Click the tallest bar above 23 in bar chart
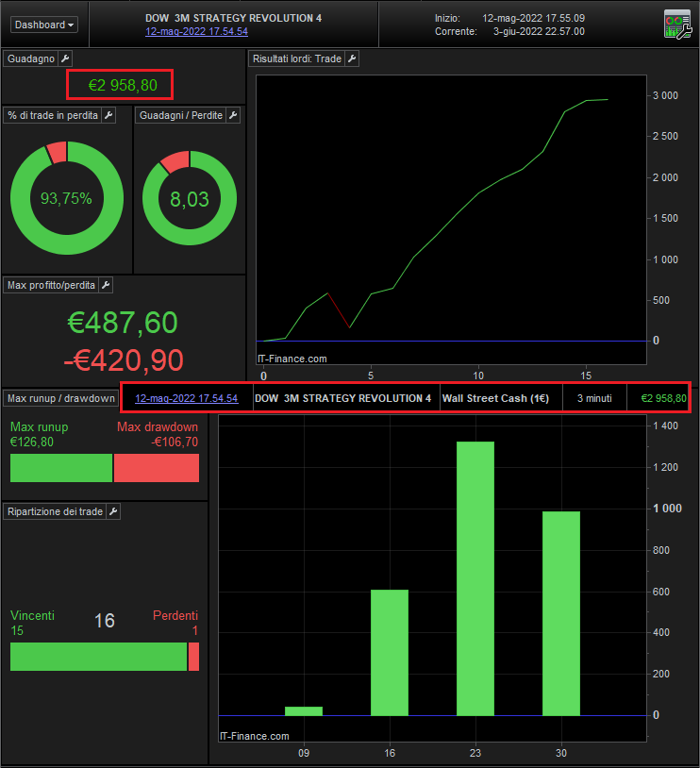This screenshot has height=768, width=700. point(475,578)
